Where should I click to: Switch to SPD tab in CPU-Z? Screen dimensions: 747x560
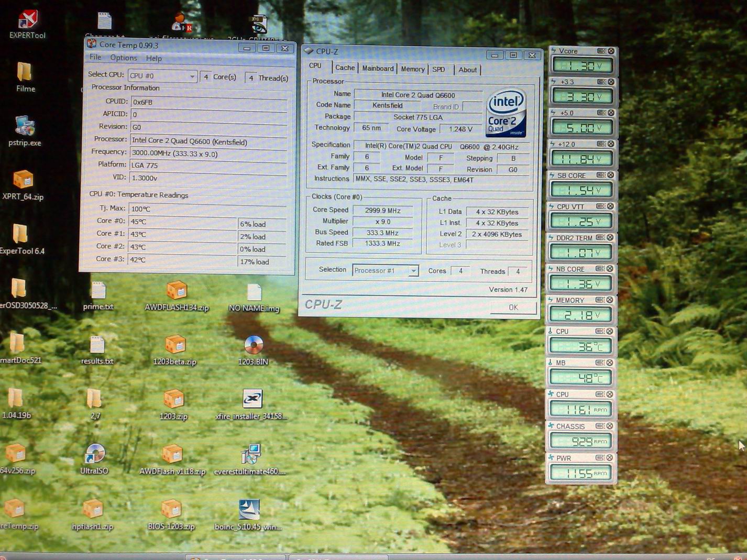tap(438, 69)
